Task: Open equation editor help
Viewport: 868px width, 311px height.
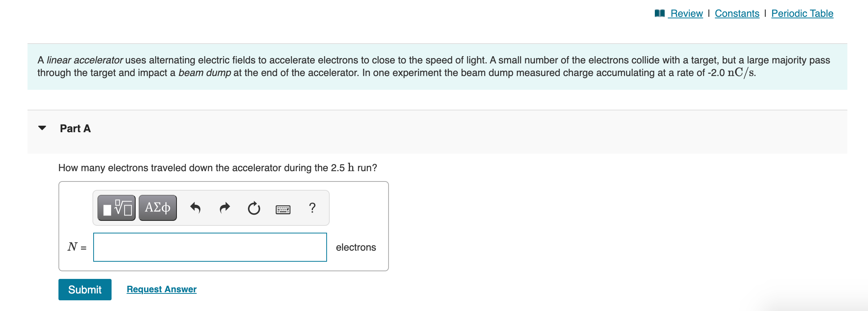Action: point(312,208)
